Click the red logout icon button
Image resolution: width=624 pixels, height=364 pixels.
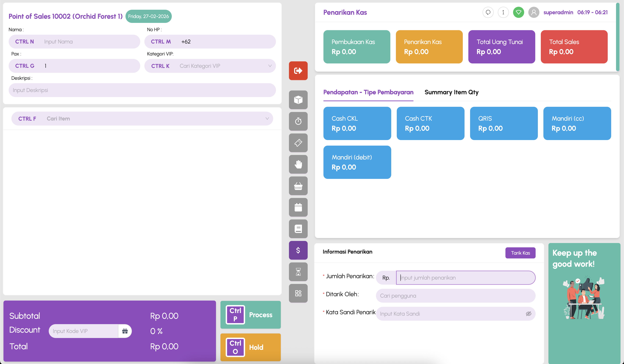298,71
